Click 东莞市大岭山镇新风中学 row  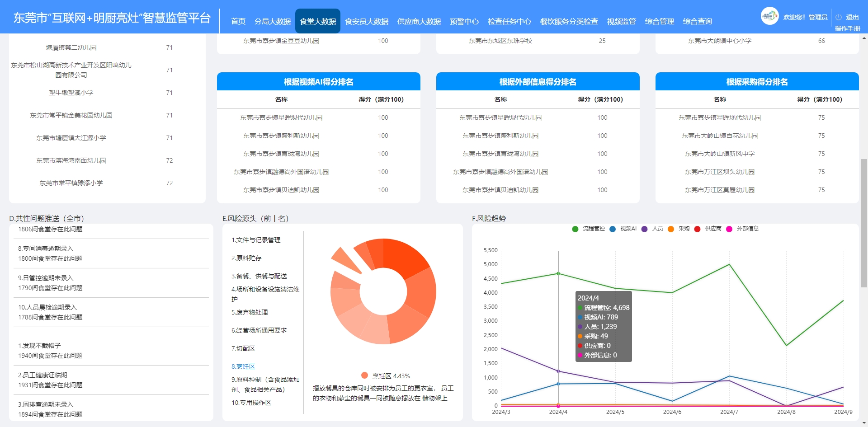(x=757, y=154)
